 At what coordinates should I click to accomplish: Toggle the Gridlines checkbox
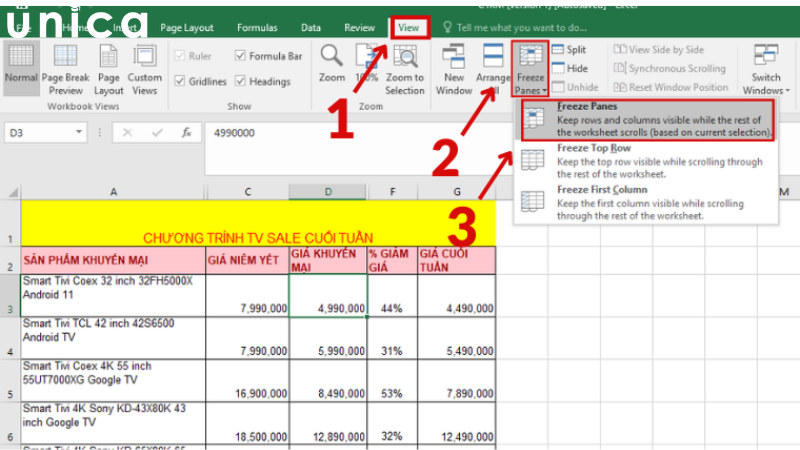180,81
